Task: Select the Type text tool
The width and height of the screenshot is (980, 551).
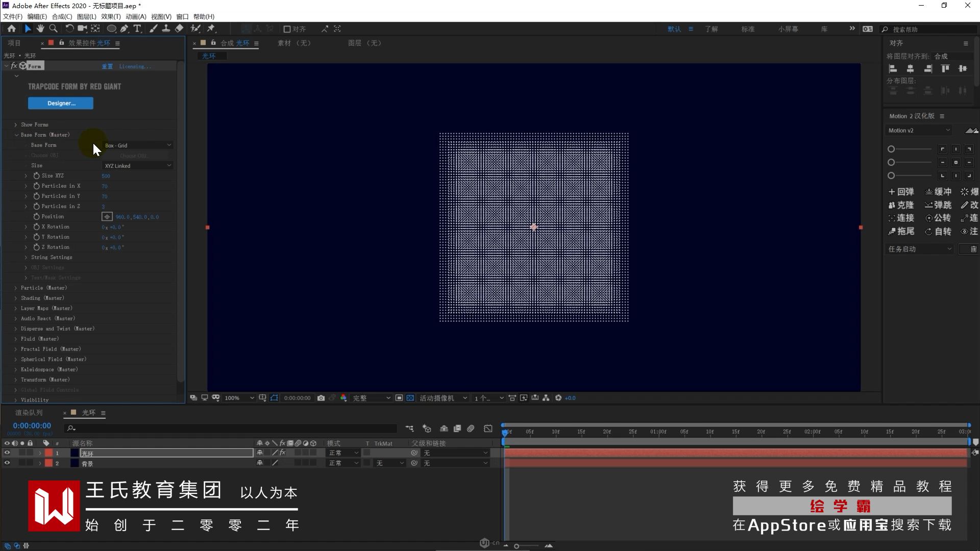Action: click(x=137, y=29)
